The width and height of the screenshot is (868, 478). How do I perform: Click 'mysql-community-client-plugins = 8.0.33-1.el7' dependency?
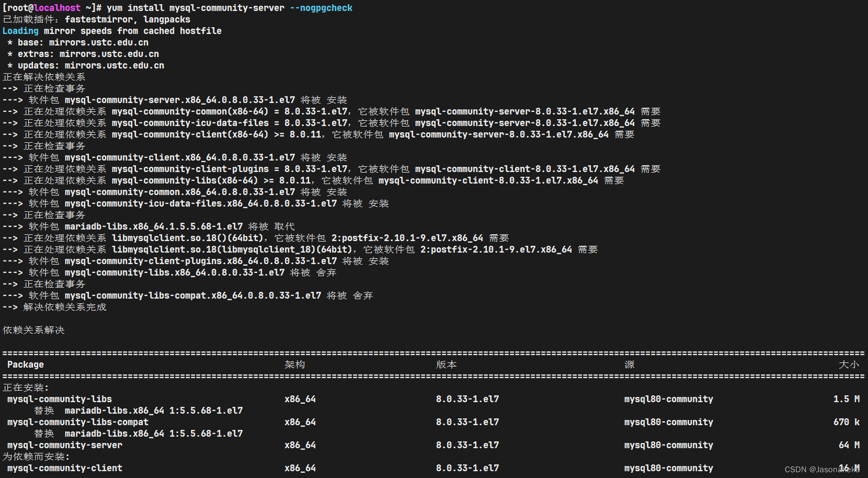(230, 169)
